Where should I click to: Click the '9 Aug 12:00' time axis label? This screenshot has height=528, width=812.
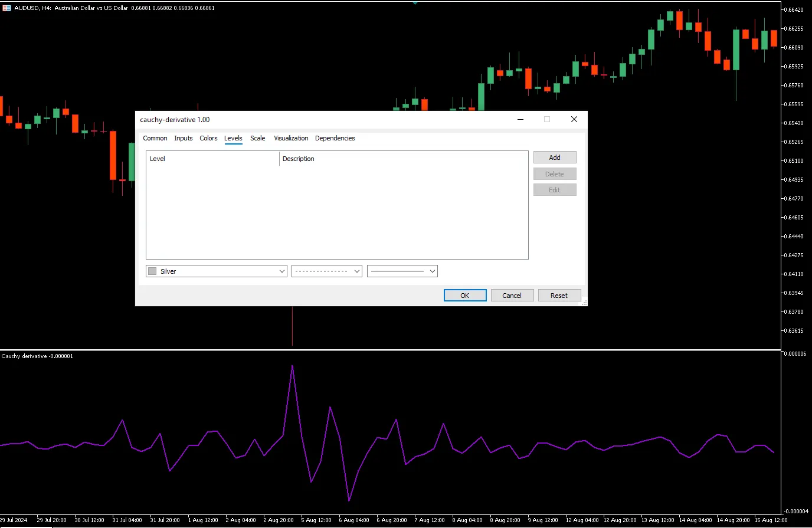pos(543,520)
